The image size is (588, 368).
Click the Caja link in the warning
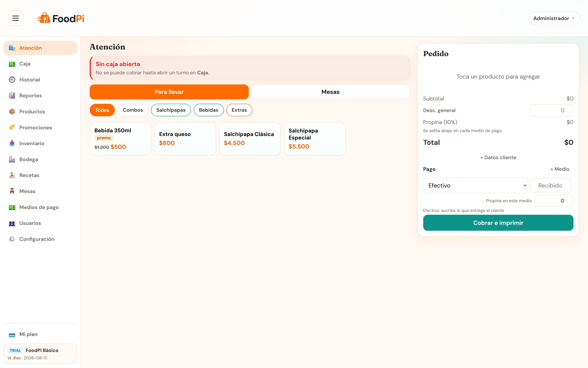pyautogui.click(x=202, y=72)
